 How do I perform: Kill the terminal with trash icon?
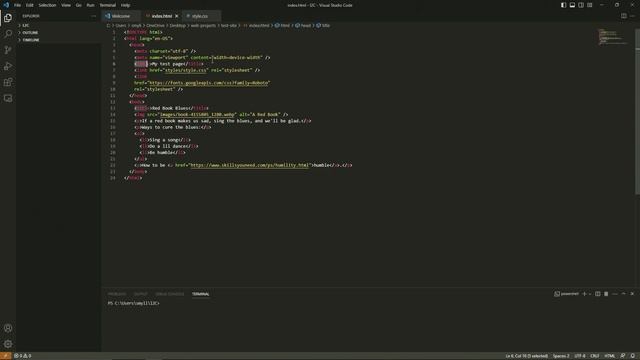click(x=606, y=294)
